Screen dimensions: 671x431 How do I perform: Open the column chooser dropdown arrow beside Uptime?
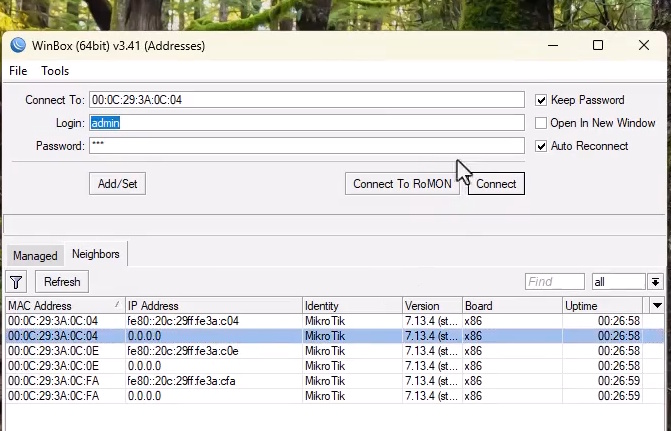click(x=657, y=306)
